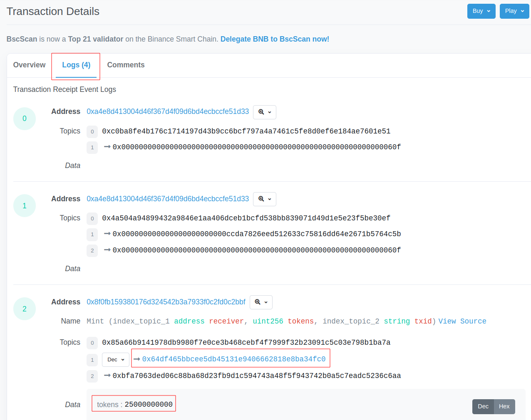531x420 pixels.
Task: Open log 2 contract address 0x8f0fb159... link
Action: click(166, 302)
